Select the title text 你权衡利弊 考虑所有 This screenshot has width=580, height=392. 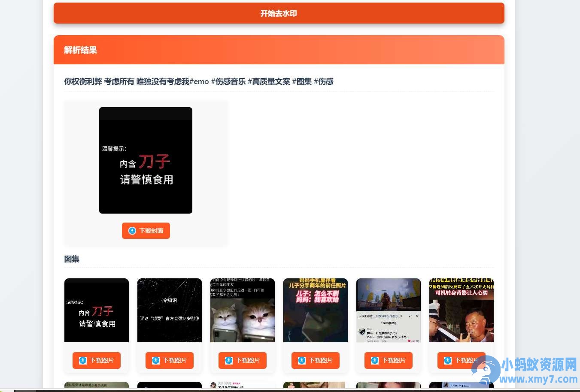coord(99,81)
